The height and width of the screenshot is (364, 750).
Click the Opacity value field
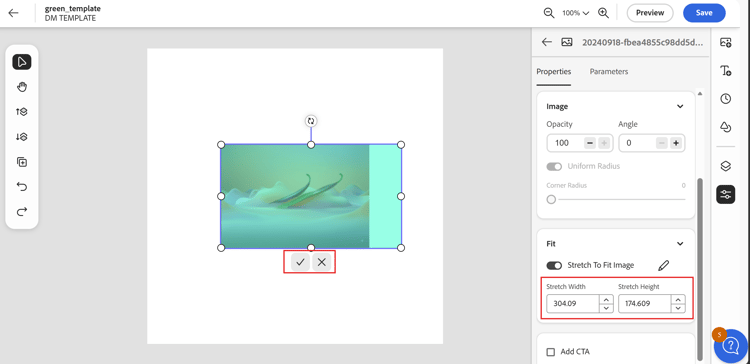pyautogui.click(x=565, y=143)
